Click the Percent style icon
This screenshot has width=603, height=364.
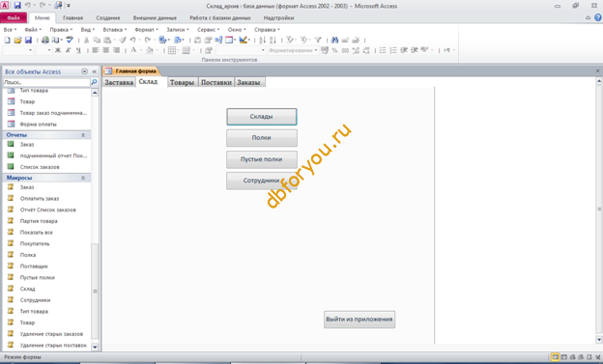tap(334, 50)
